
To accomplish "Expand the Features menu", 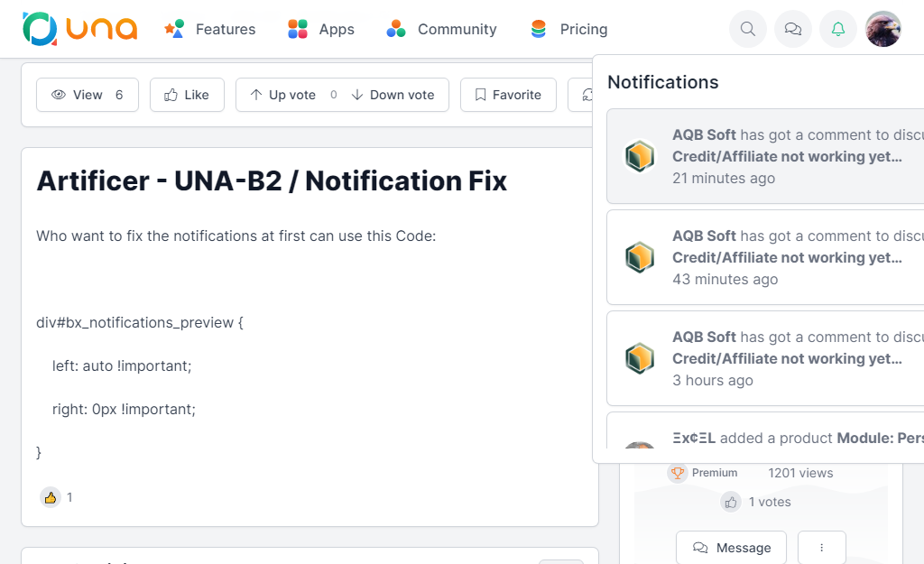I will click(209, 29).
